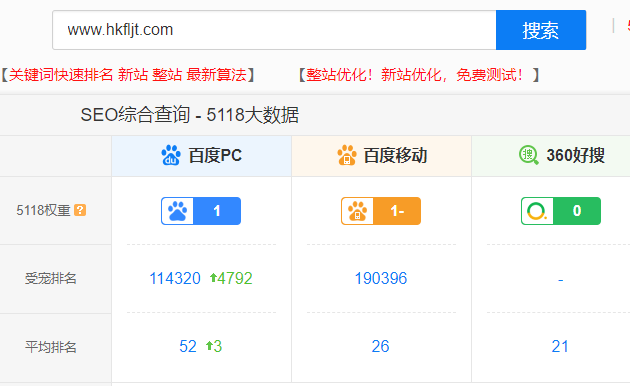Click the green 360 weight badge showing 0

pyautogui.click(x=561, y=211)
